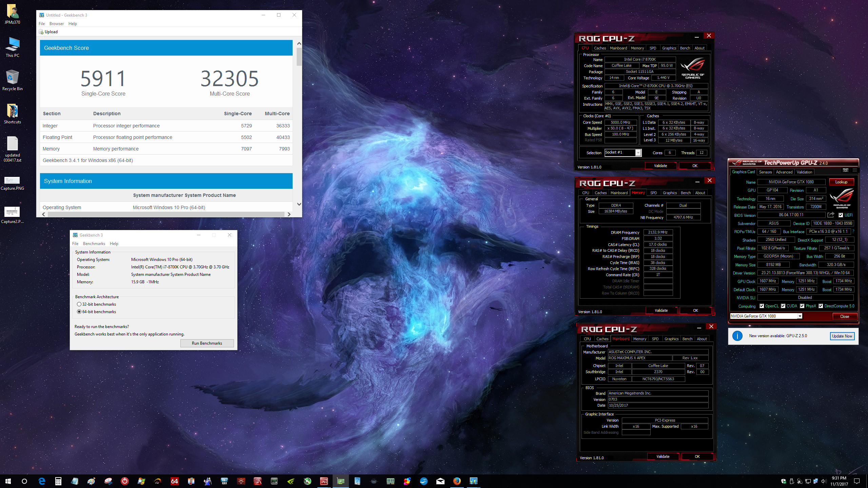The height and width of the screenshot is (488, 868).
Task: Toggle the PhysX checkbox
Action: (x=802, y=306)
